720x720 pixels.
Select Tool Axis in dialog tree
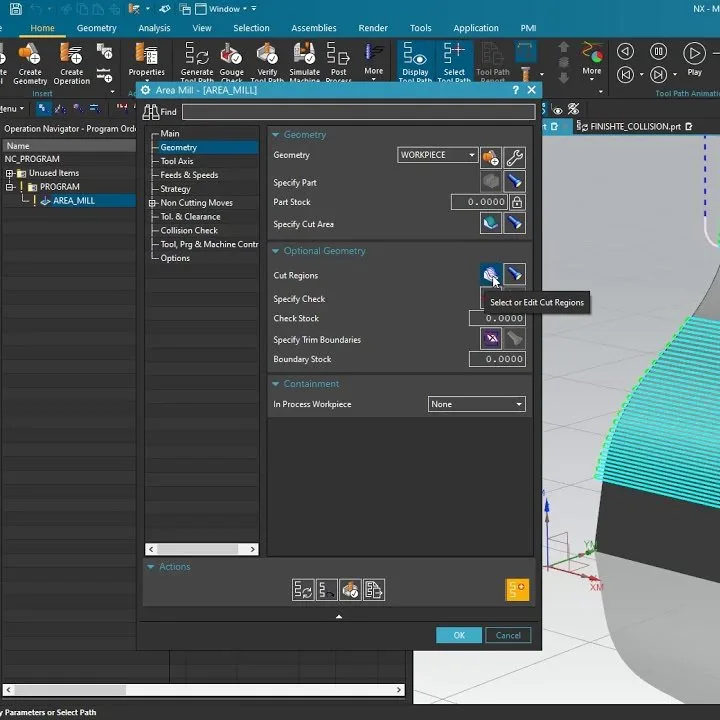(x=177, y=161)
